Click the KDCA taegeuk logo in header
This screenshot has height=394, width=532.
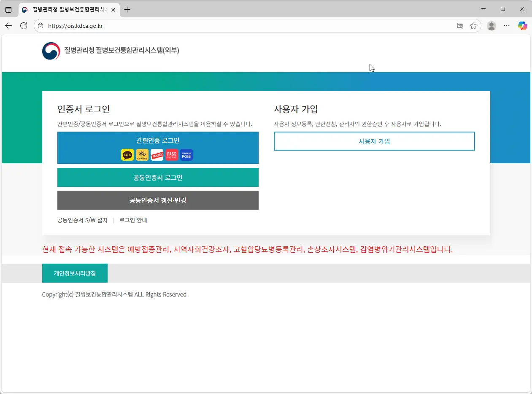pos(51,51)
